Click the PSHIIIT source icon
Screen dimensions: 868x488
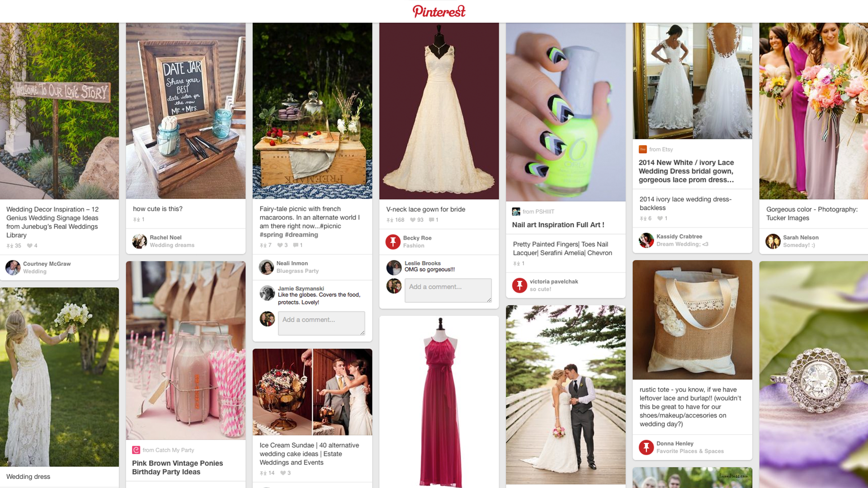[x=516, y=211]
